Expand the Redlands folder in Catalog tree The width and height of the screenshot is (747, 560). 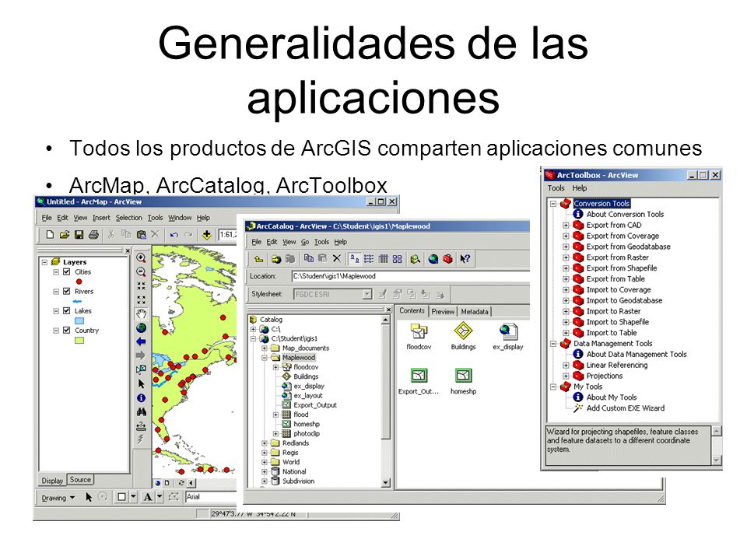coord(265,443)
